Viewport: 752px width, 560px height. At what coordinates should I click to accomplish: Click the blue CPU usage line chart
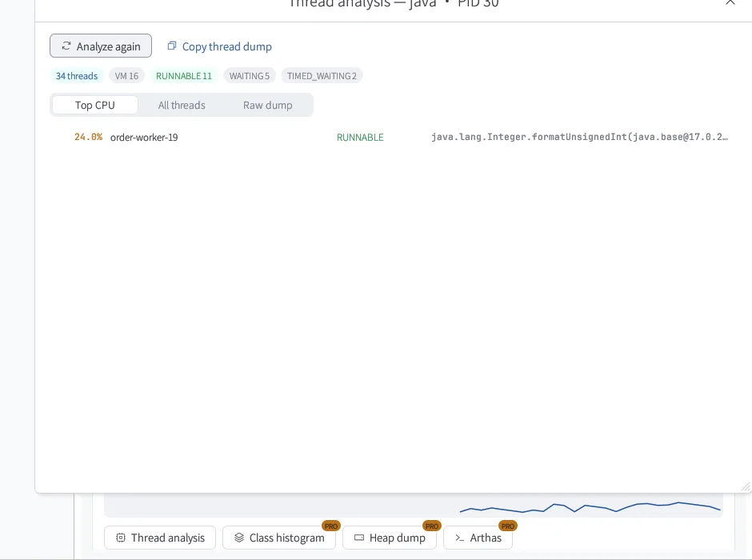[x=590, y=507]
